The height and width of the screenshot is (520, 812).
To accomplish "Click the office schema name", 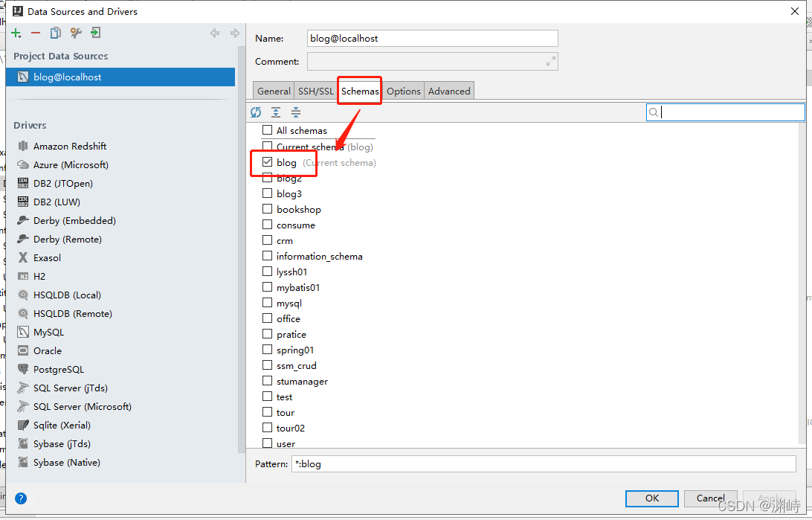I will 289,319.
